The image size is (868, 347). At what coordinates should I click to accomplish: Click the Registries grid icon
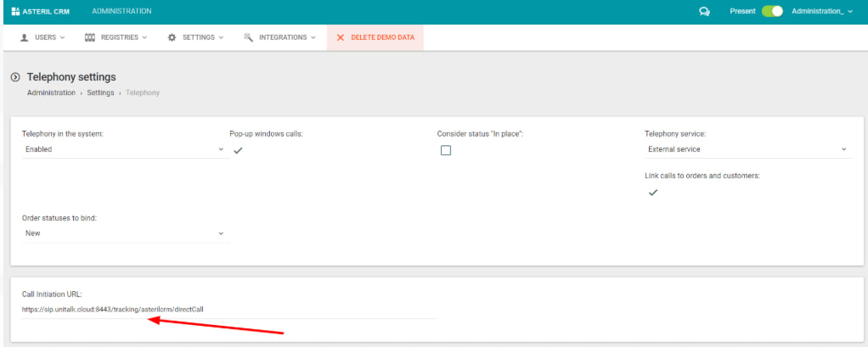[x=90, y=37]
